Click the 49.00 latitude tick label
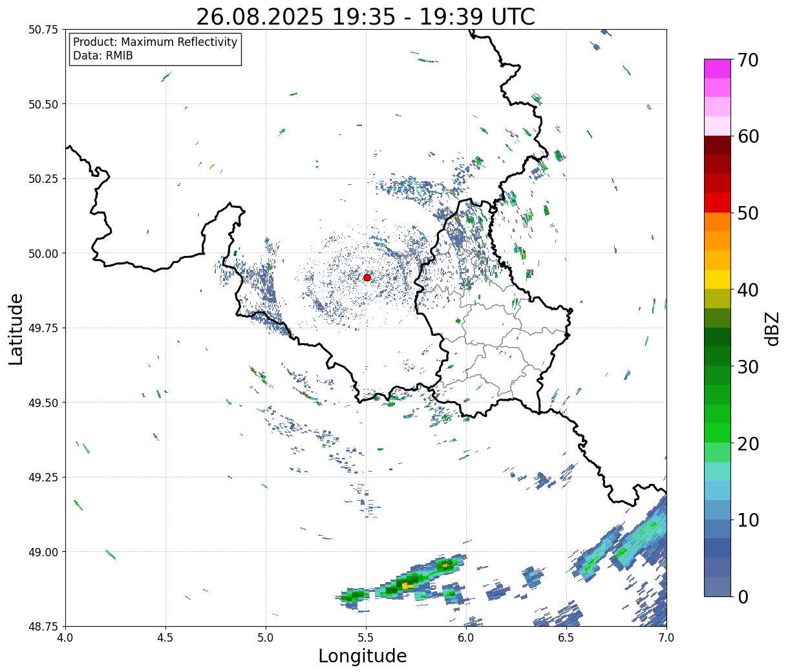Screen dimensions: 788x672 (x=43, y=552)
